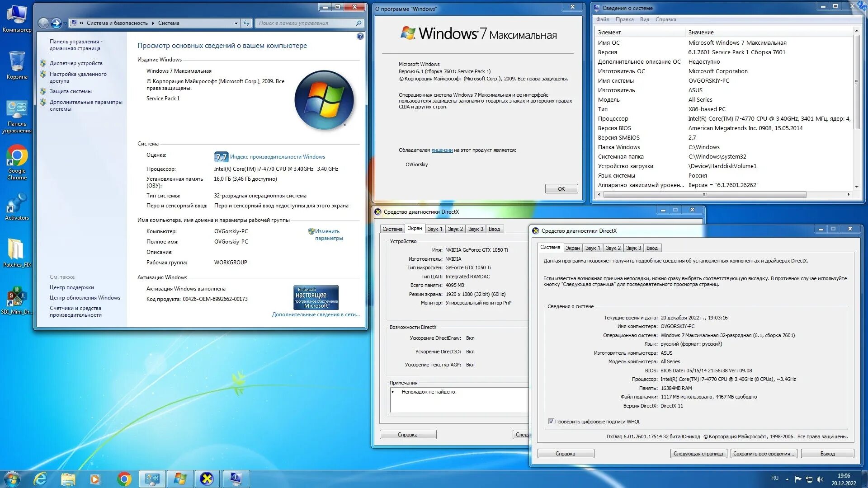868x488 pixels.
Task: Click the Следующая страница button
Action: [x=698, y=454]
